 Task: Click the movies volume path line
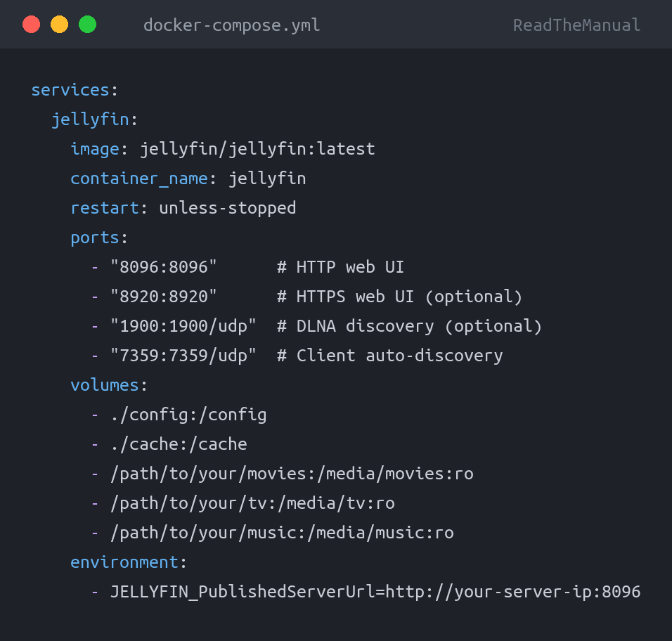click(x=292, y=474)
